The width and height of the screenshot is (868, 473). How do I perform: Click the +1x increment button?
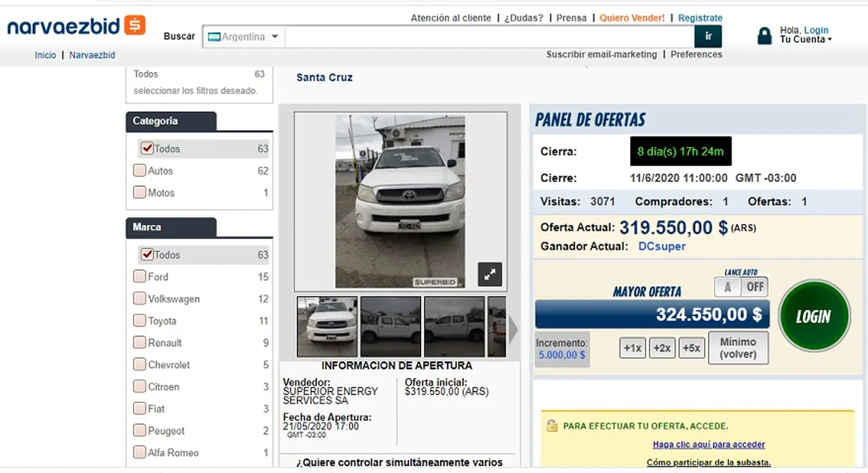click(x=632, y=348)
